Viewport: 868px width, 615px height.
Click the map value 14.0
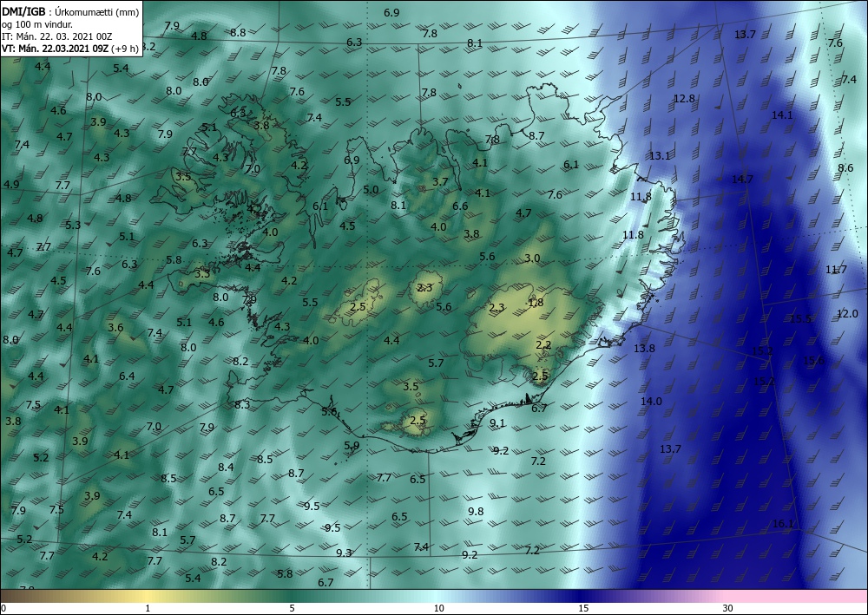(x=651, y=402)
